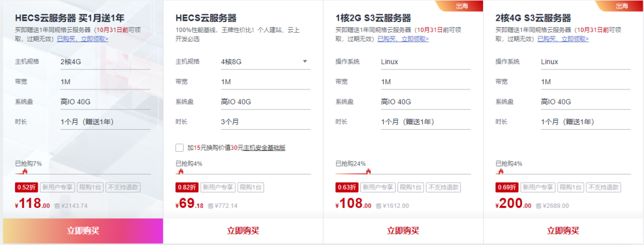Click Linux 操作系统 field in 2核4G S3 card
Screen dimensions: 644x245
[586, 62]
